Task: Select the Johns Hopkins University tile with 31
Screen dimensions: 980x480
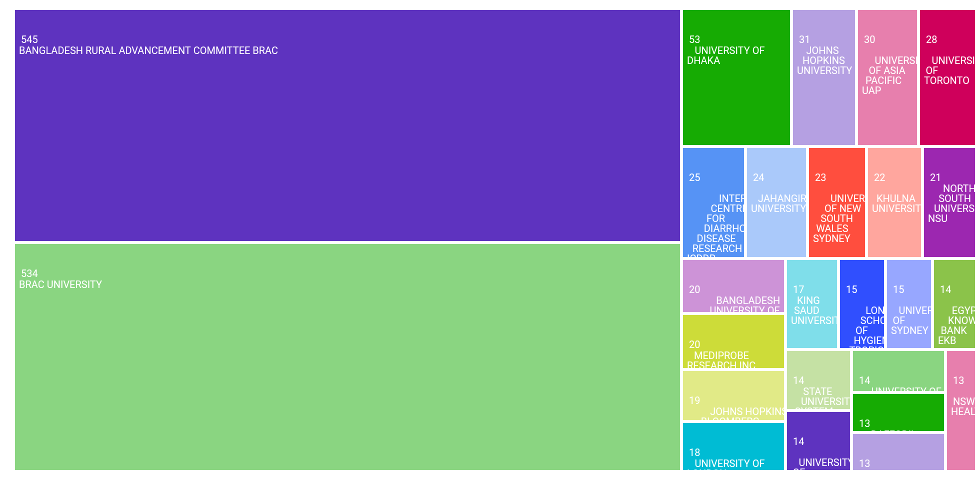Action: click(824, 77)
